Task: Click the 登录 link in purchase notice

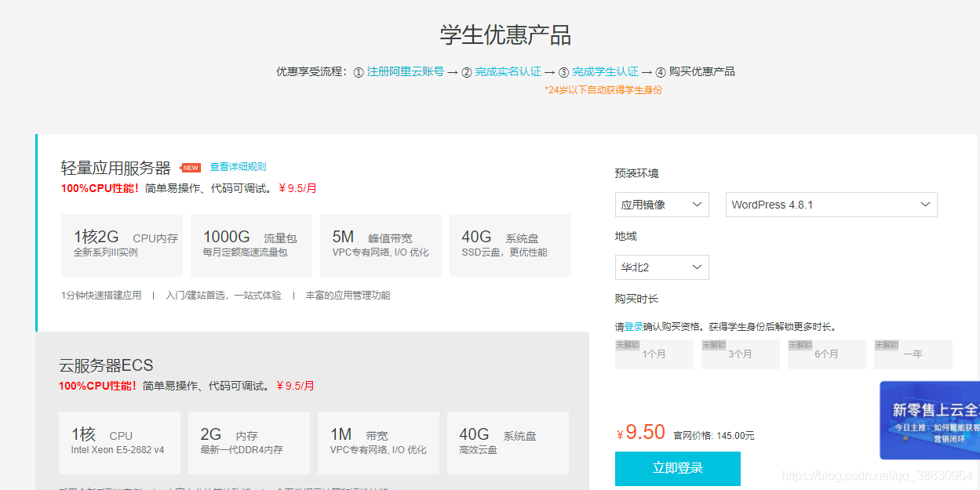Action: [633, 327]
